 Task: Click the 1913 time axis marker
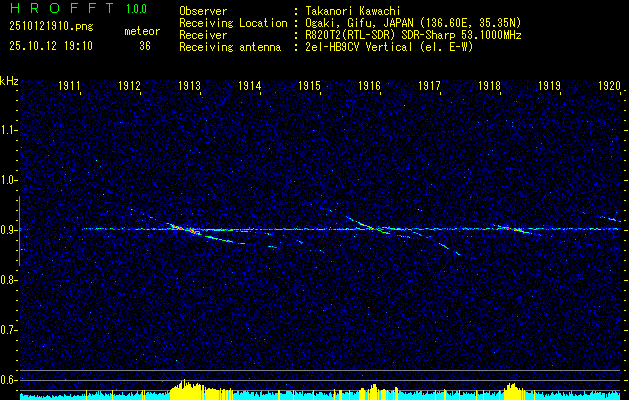point(189,85)
